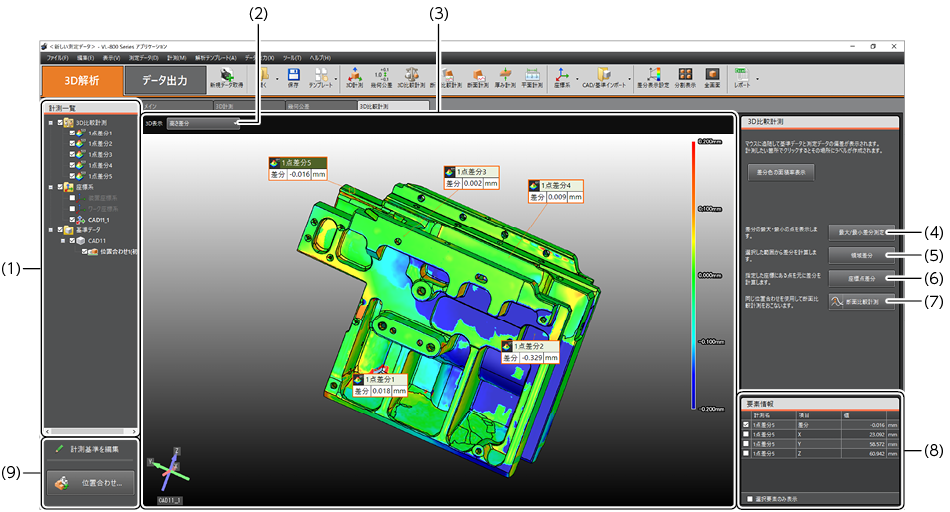950x512 pixels.
Task: Uncheck the 1点差分3 checkbox in tree
Action: (71, 155)
